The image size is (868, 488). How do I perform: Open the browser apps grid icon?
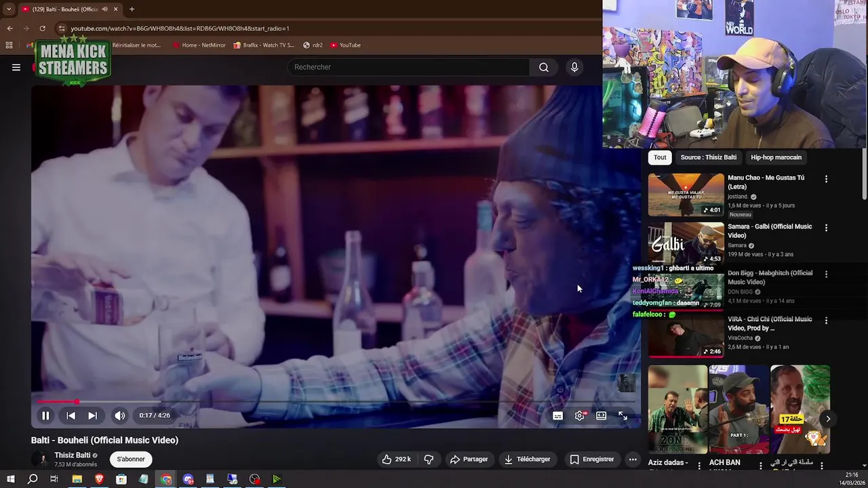[9, 45]
